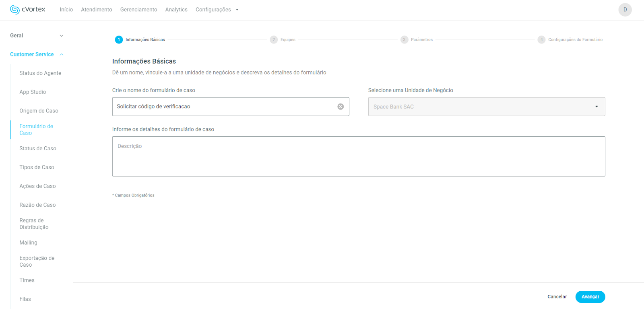This screenshot has height=309, width=644.
Task: Click the cVortex logo icon
Action: 15,10
